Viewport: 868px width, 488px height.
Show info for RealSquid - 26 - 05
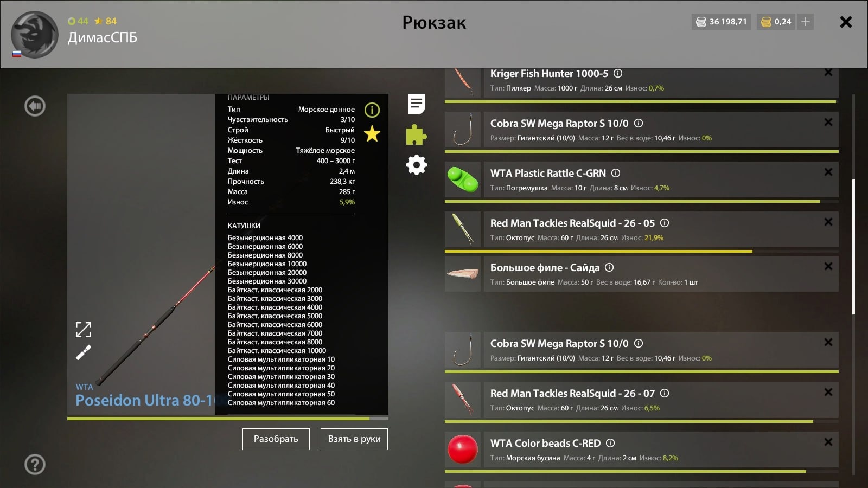(x=665, y=223)
